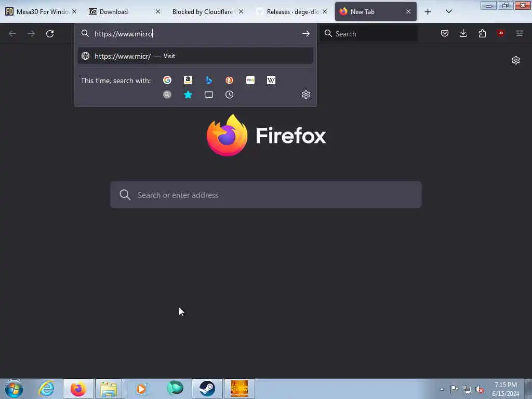
Task: Focus the Search or enter address field
Action: pos(266,195)
